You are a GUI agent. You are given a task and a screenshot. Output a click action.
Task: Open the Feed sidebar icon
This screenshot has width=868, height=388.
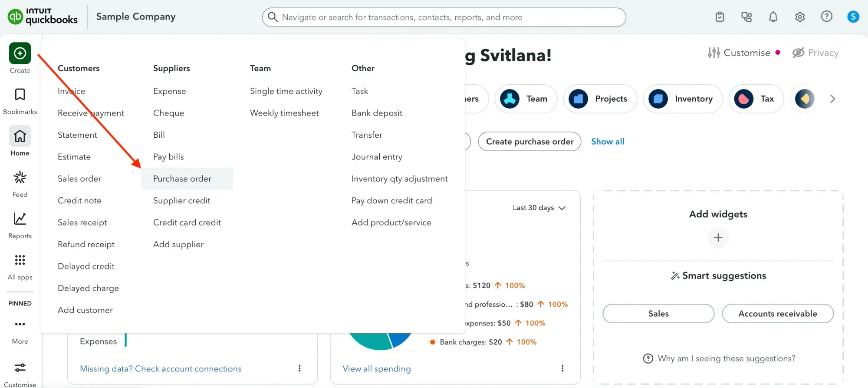point(20,178)
